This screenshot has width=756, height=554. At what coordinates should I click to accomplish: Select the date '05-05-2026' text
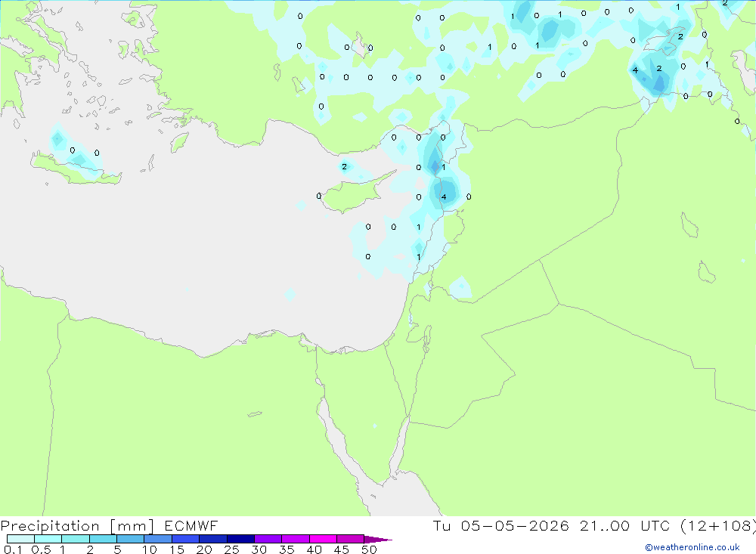[514, 525]
